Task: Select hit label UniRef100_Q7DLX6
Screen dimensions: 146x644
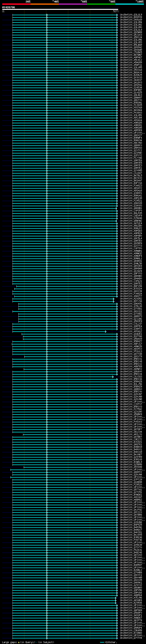Action: tap(131, 307)
